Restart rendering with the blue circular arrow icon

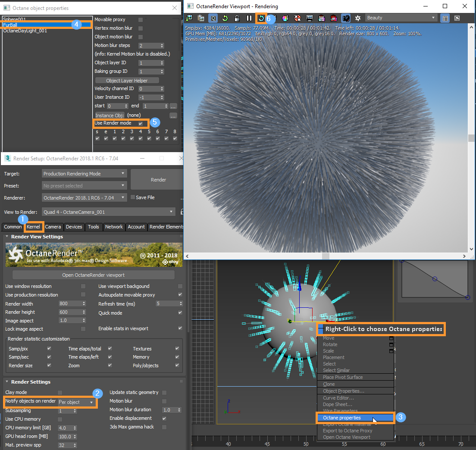click(x=261, y=18)
